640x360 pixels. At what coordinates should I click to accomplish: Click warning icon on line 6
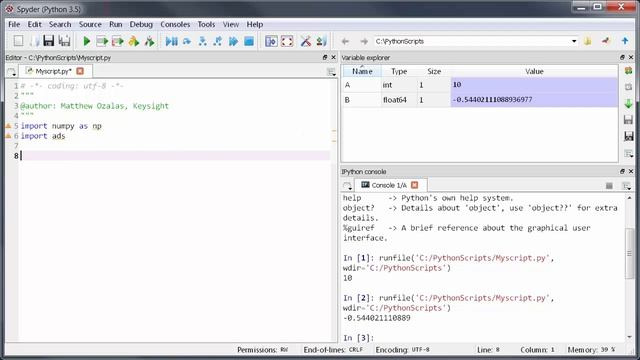tap(8, 136)
